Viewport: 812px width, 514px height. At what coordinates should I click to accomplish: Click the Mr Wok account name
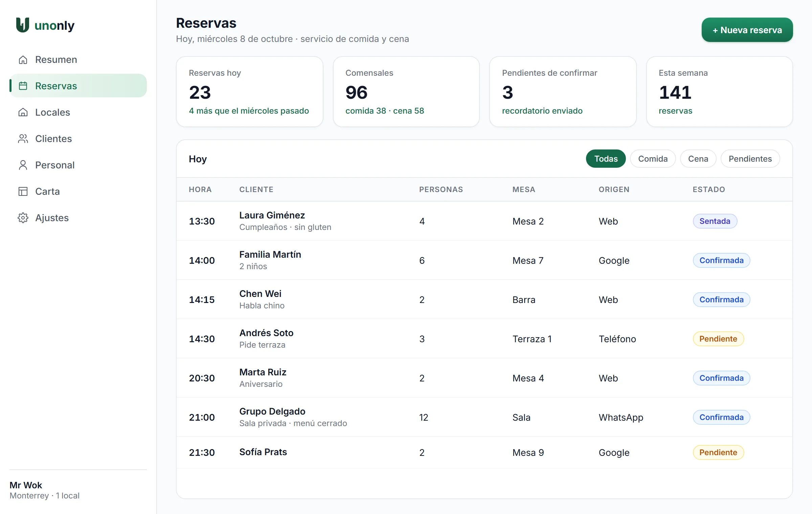[26, 485]
